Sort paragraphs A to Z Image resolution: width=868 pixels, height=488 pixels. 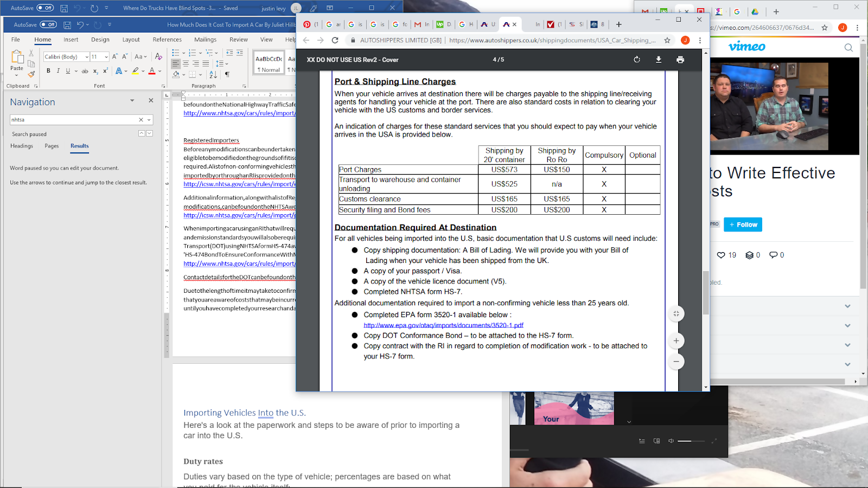click(x=213, y=74)
